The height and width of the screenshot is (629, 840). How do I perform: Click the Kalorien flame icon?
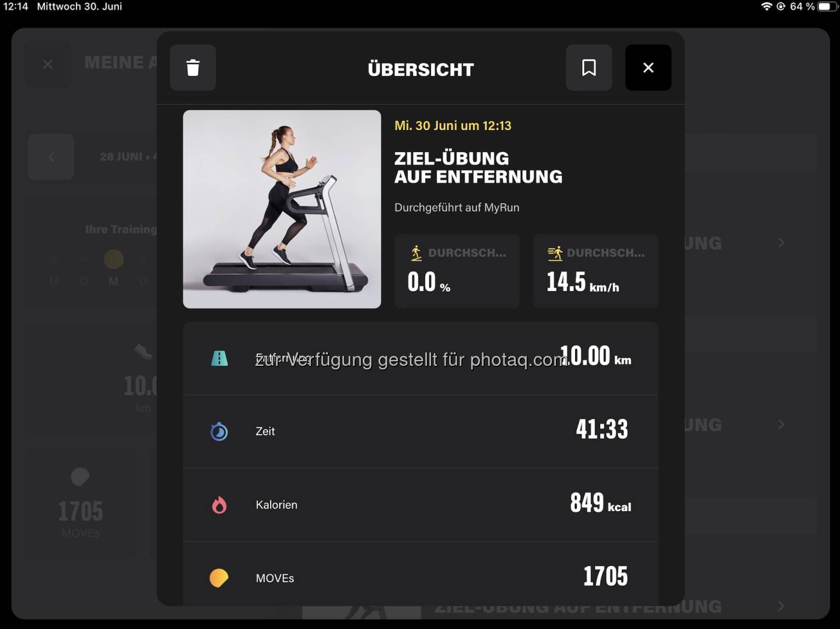(219, 505)
